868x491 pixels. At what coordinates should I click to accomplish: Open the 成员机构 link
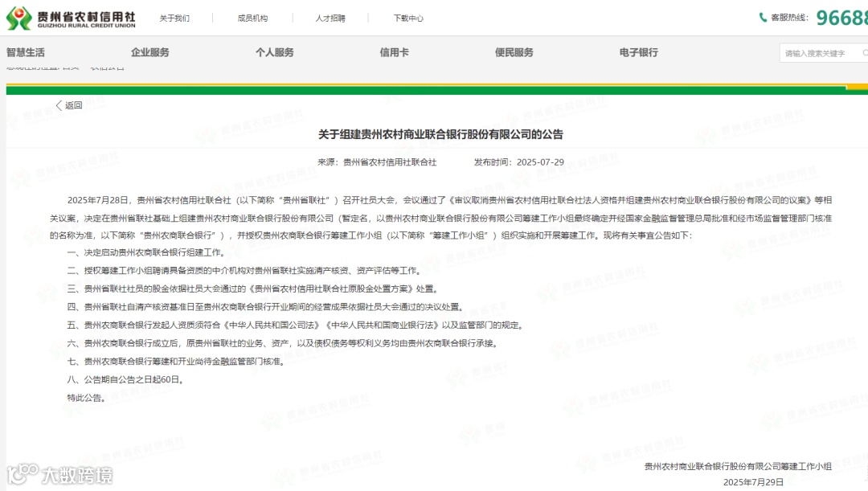pyautogui.click(x=252, y=18)
